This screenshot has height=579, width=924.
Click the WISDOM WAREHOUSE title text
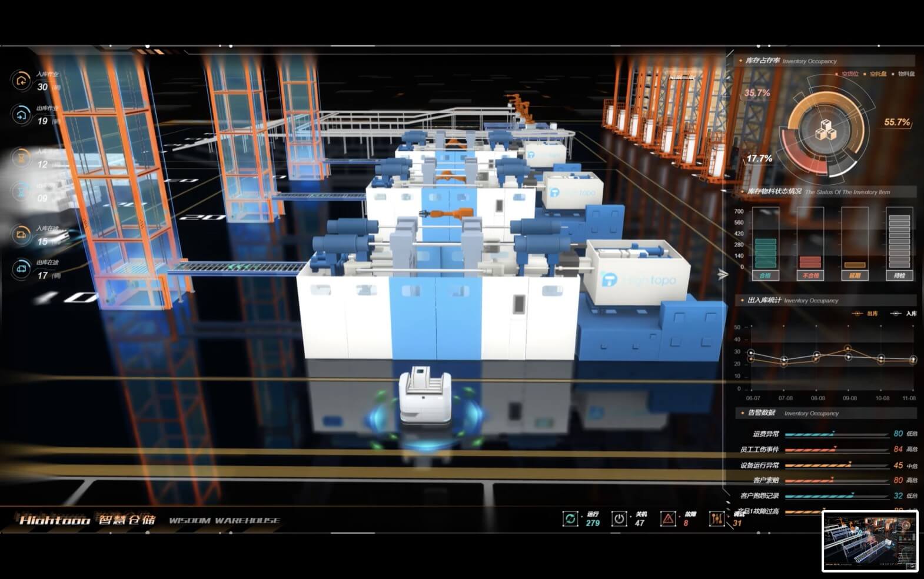[224, 520]
